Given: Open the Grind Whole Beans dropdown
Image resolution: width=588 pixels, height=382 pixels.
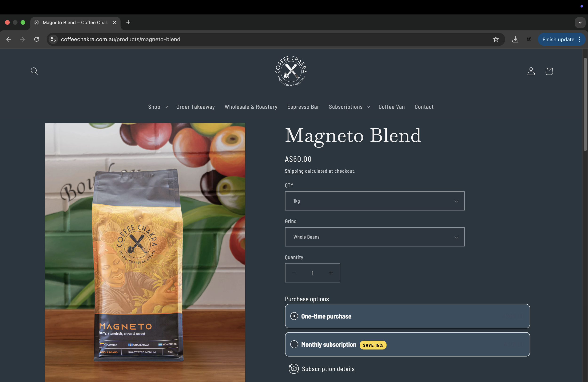Looking at the screenshot, I should [x=374, y=237].
